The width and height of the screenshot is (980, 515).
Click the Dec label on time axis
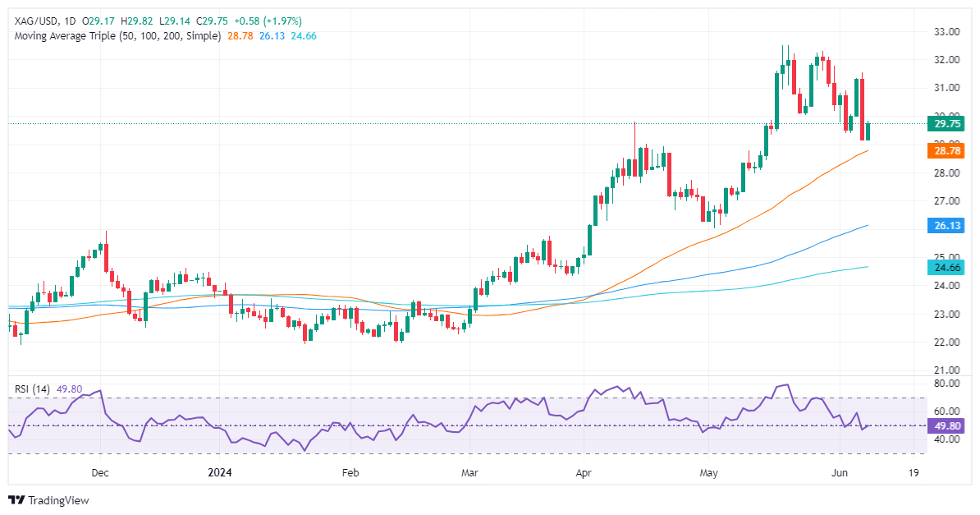click(99, 473)
